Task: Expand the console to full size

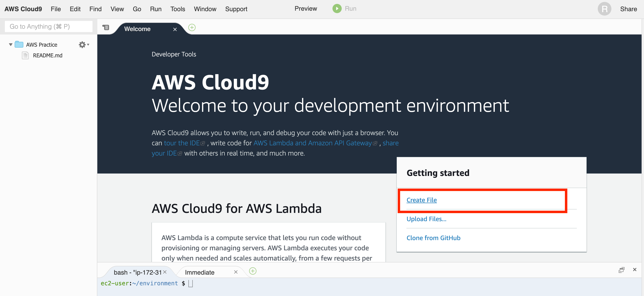Action: coord(622,270)
